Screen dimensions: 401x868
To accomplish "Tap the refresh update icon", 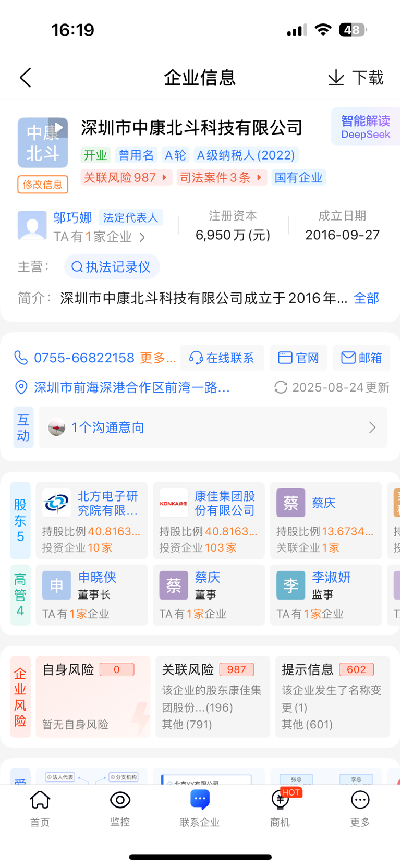I will point(281,387).
